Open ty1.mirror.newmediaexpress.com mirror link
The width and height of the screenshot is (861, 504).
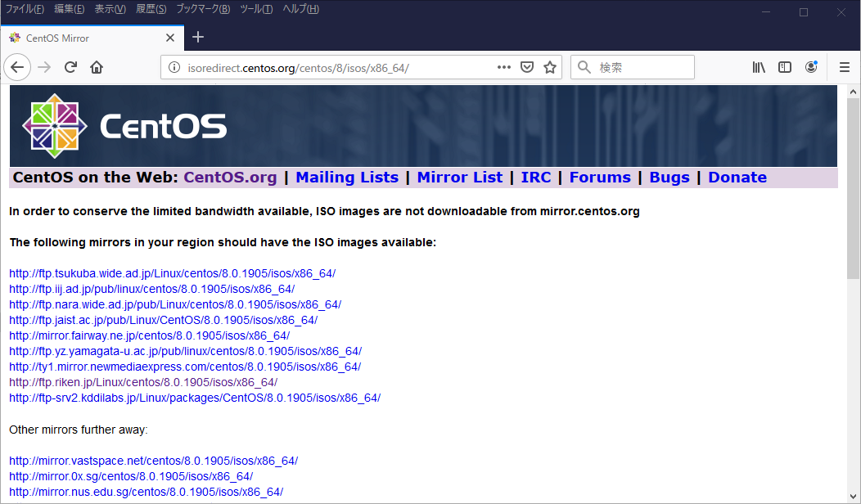pyautogui.click(x=185, y=367)
